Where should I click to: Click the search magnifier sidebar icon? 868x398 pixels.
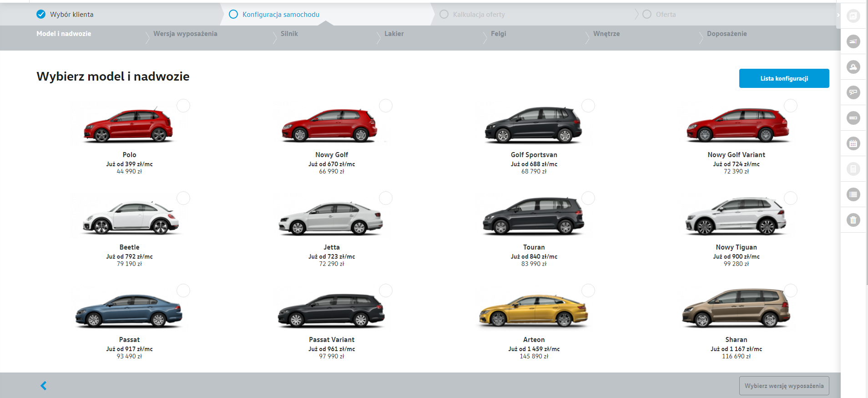click(x=853, y=93)
